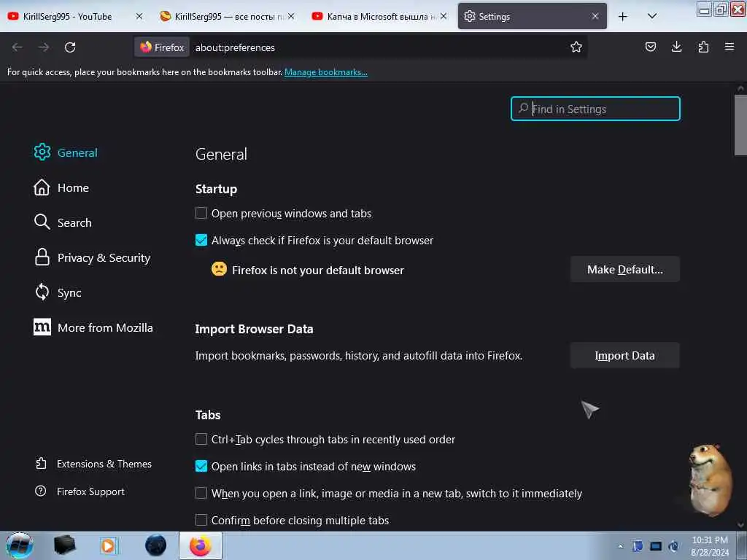Screen dimensions: 747x560
Task: Uncheck Always check if Firefox is default browser
Action: (201, 240)
